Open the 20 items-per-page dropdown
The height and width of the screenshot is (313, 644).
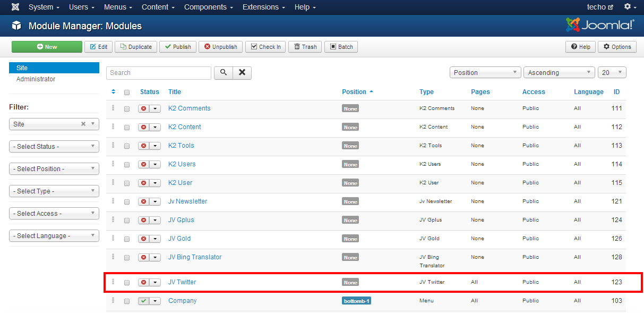(612, 73)
